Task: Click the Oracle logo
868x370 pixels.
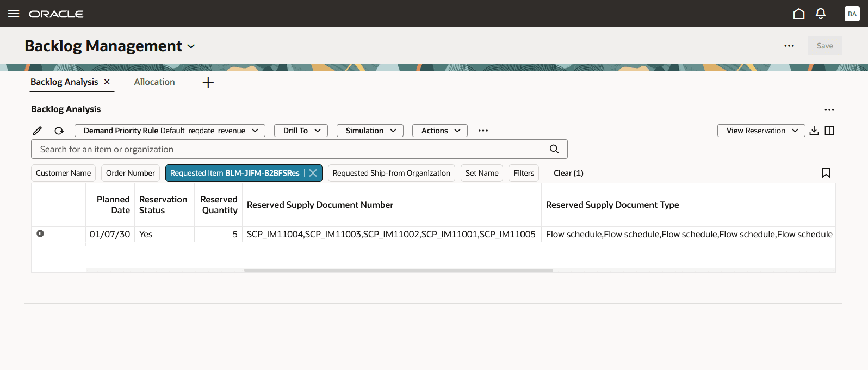Action: coord(56,14)
